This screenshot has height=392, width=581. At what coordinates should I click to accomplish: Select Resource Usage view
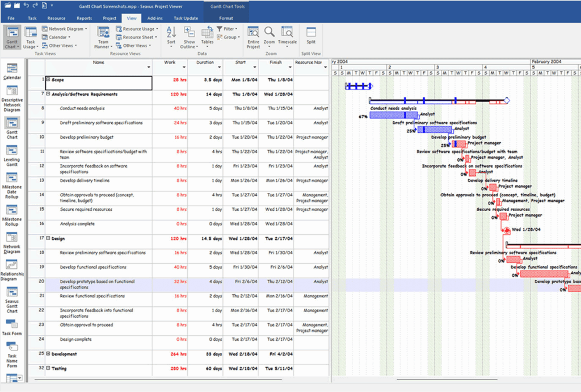pyautogui.click(x=137, y=29)
